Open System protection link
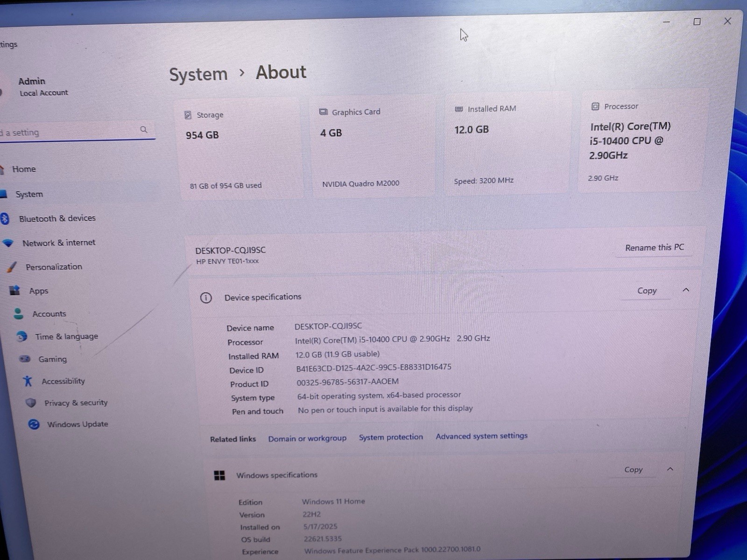Screen dimensions: 747x560 click(x=391, y=437)
